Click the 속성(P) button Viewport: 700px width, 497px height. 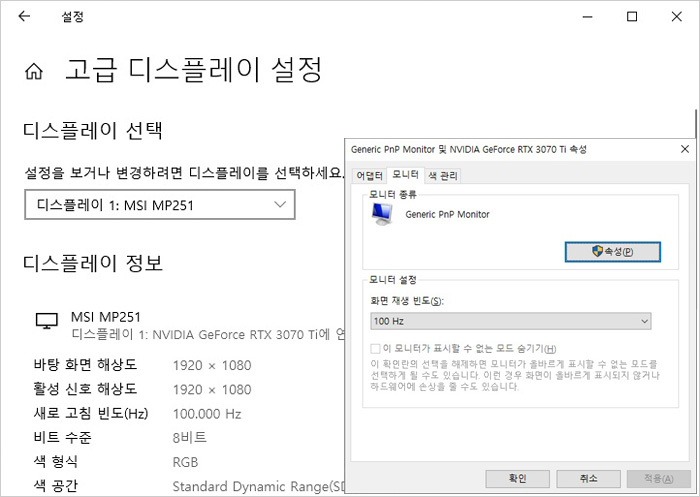click(x=612, y=252)
